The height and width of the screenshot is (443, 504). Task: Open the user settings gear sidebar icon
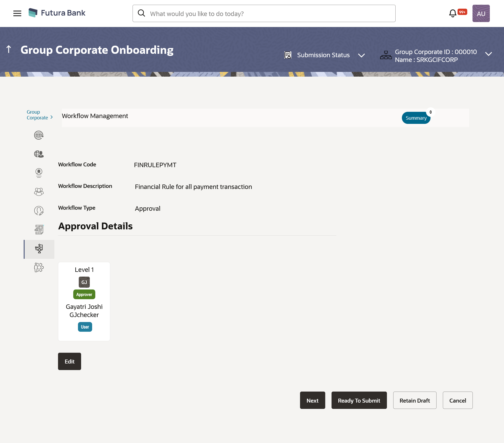tap(39, 268)
